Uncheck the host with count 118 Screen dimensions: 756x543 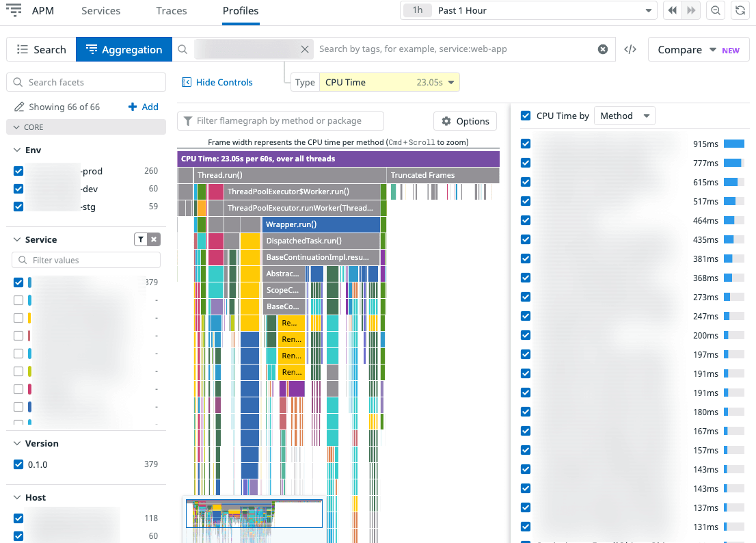tap(18, 518)
